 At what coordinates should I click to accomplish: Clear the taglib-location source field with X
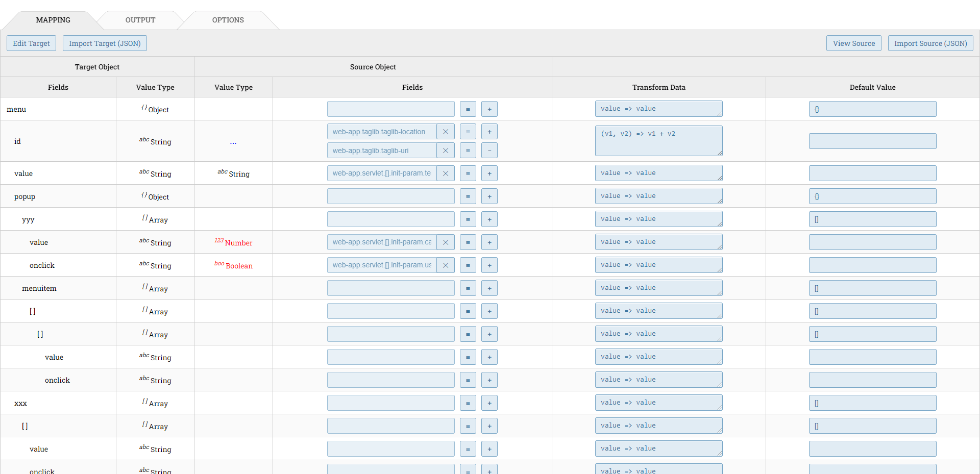pos(446,132)
